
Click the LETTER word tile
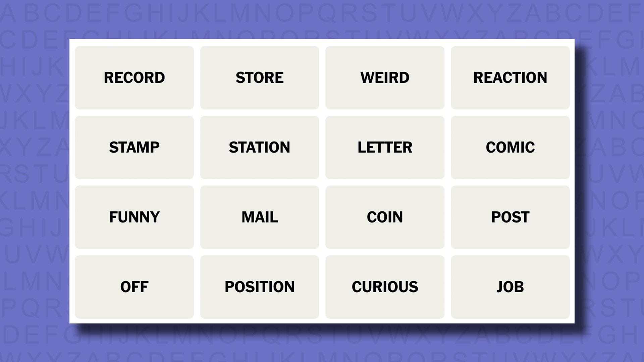tap(385, 147)
